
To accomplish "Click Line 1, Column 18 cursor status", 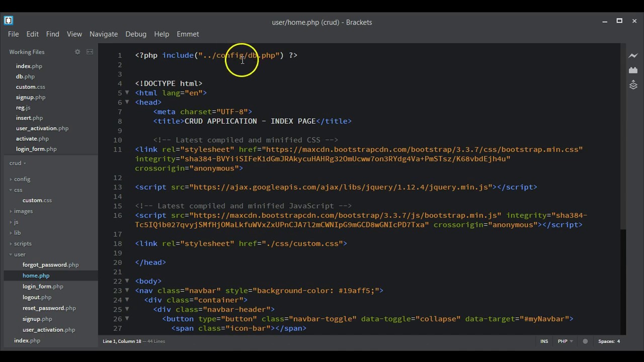I will 122,341.
